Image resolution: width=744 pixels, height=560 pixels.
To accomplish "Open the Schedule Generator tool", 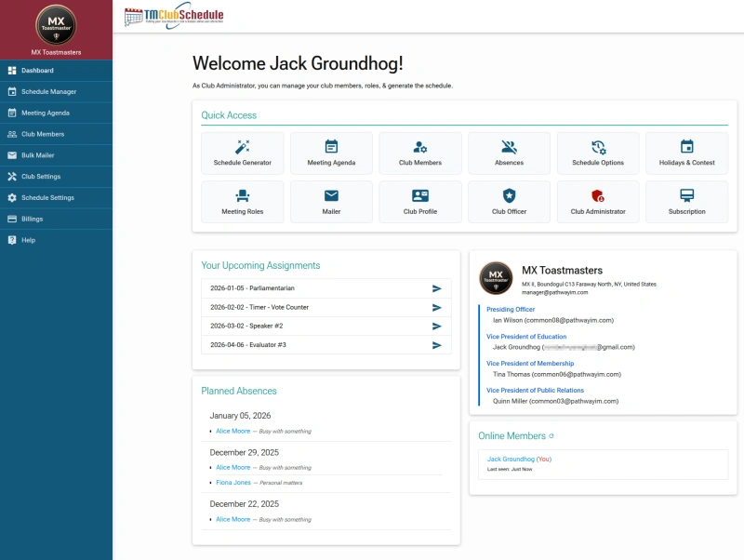I will coord(245,153).
